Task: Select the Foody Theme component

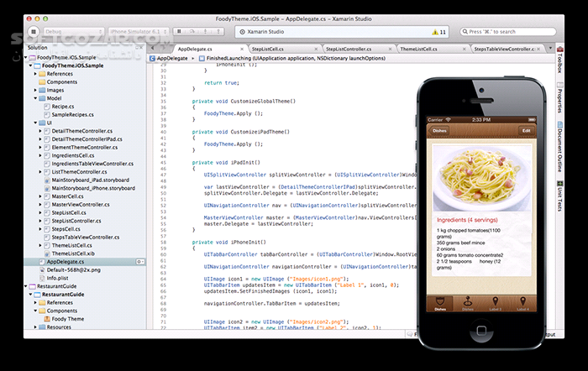Action: coord(68,319)
